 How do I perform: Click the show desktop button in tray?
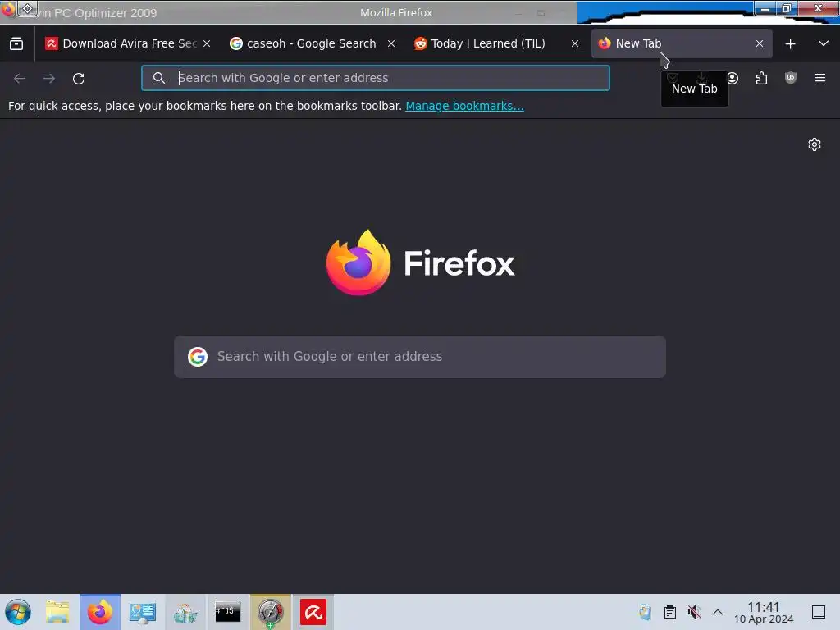point(819,612)
